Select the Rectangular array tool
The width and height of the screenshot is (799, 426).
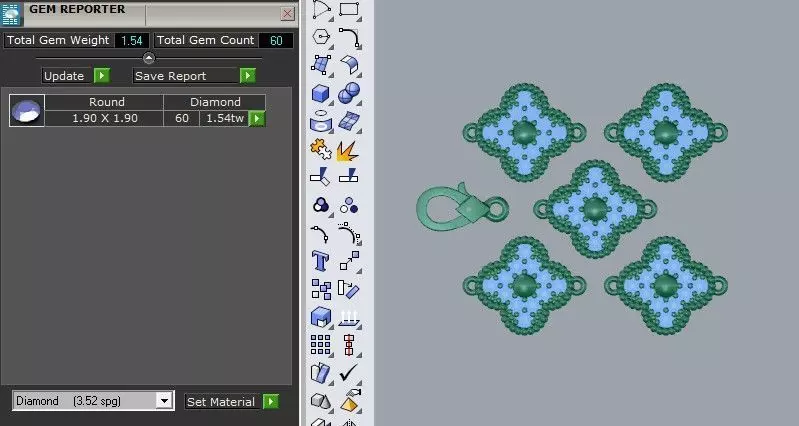(321, 345)
